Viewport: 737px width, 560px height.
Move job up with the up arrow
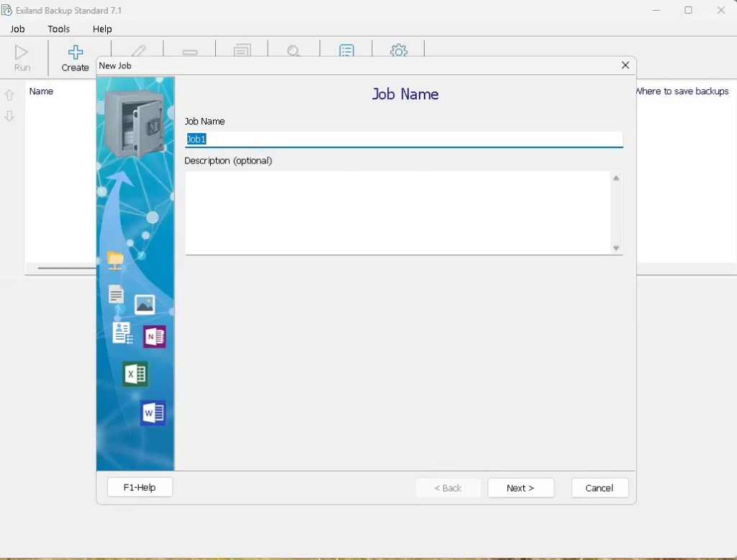[x=9, y=95]
